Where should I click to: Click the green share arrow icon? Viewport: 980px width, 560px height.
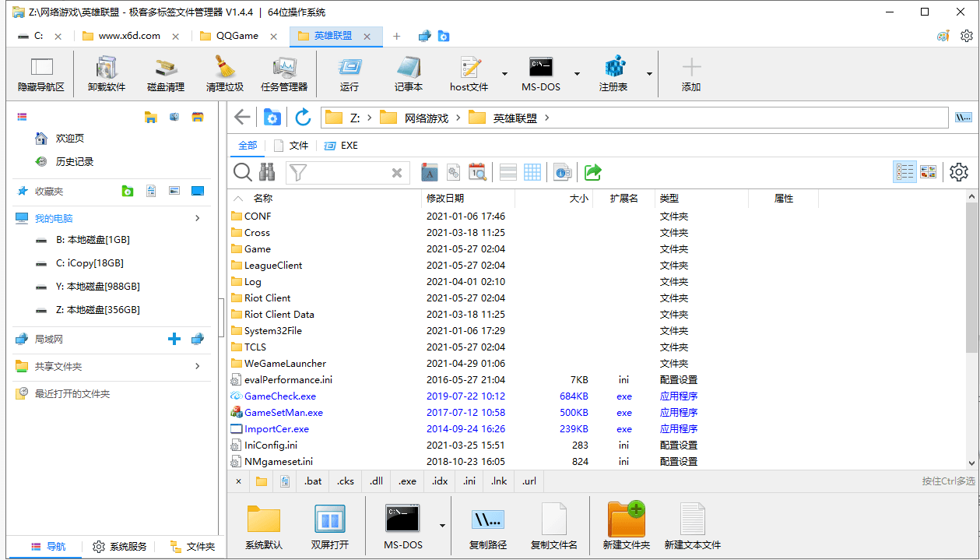pyautogui.click(x=593, y=172)
